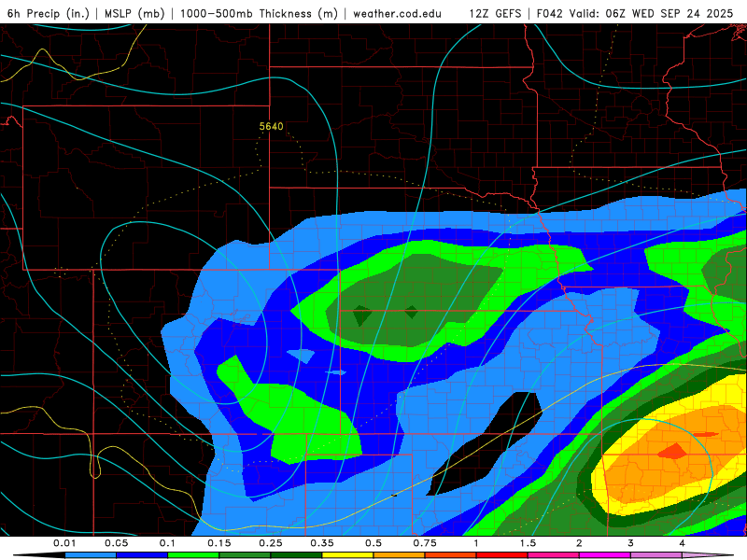This screenshot has height=560, width=747.
Task: Click the '4' legend value
Action: click(x=683, y=543)
